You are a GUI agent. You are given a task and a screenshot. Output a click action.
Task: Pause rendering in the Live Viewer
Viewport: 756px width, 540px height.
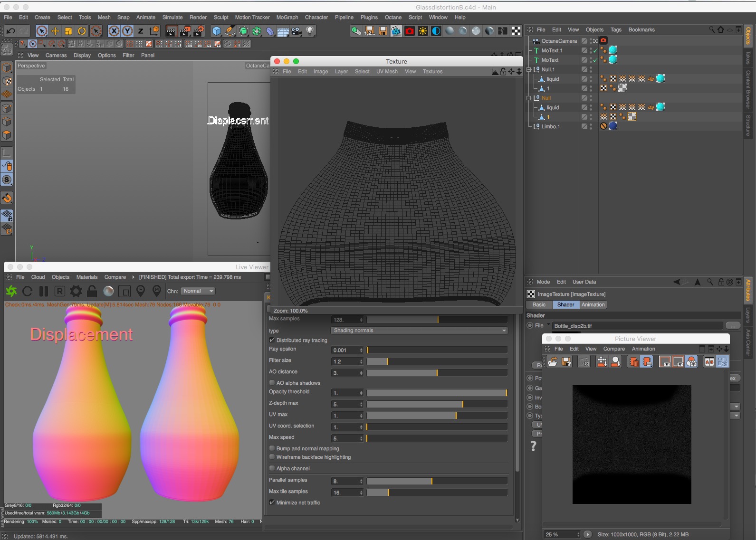coord(43,291)
